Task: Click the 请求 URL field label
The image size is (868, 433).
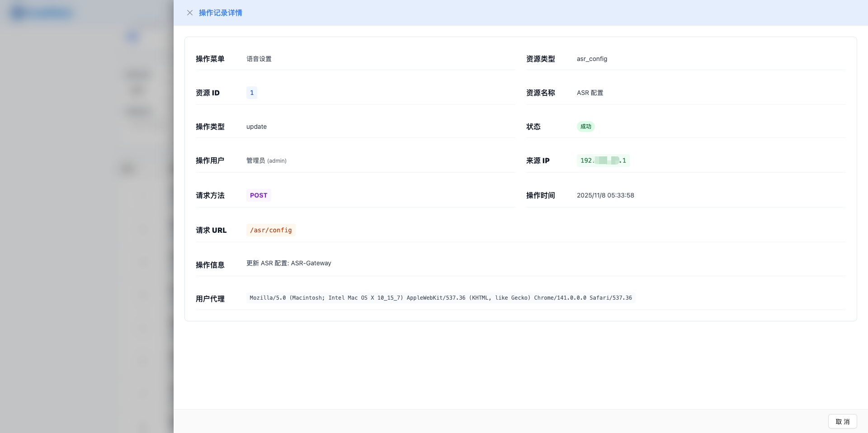Action: click(211, 230)
